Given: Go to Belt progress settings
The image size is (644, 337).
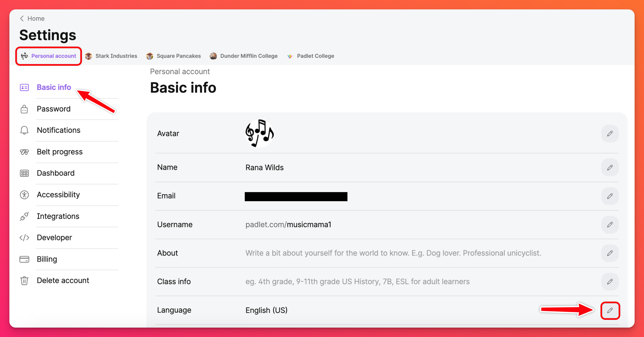Looking at the screenshot, I should point(60,152).
